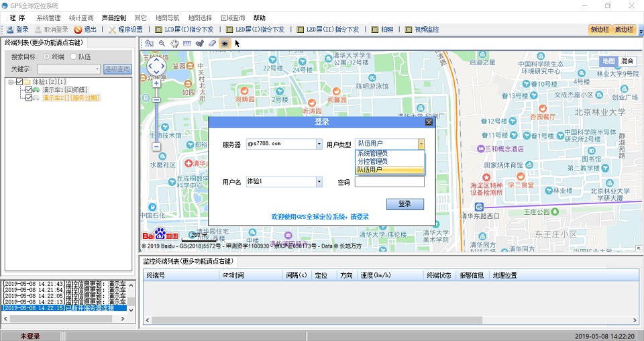Click the satellite map tool icon
This screenshot has height=341, width=644.
pyautogui.click(x=200, y=43)
